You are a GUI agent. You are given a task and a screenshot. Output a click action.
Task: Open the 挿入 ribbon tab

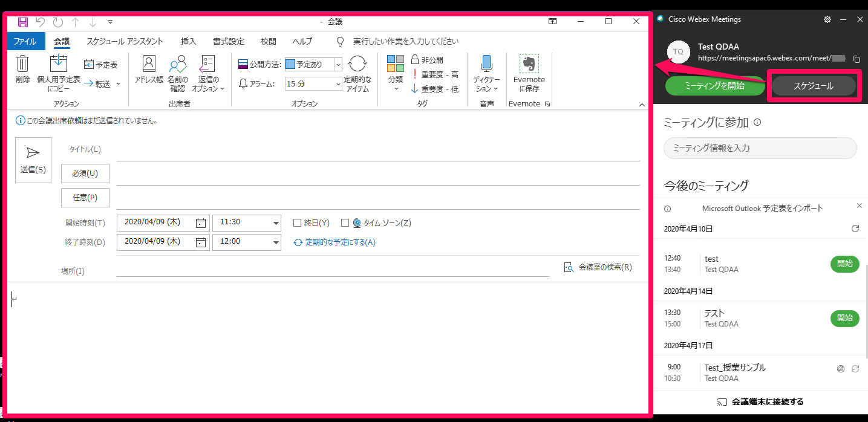189,42
